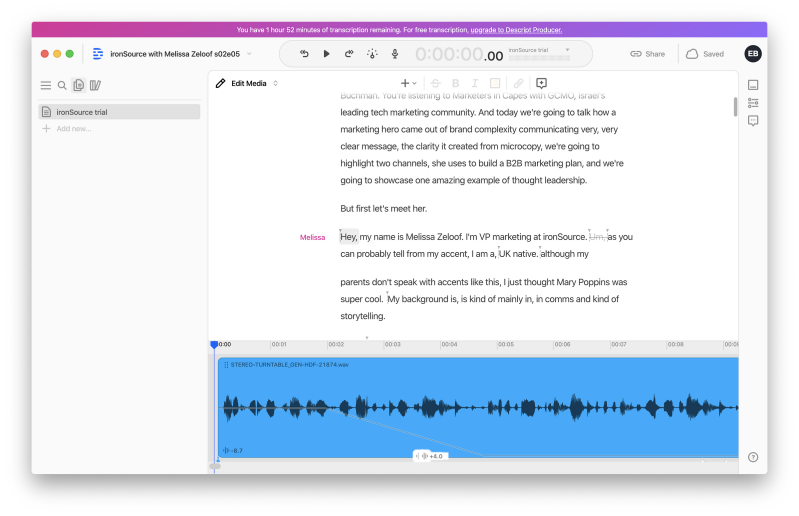Click the text 'But first let's meet her.'
Image resolution: width=799 pixels, height=516 pixels.
384,208
